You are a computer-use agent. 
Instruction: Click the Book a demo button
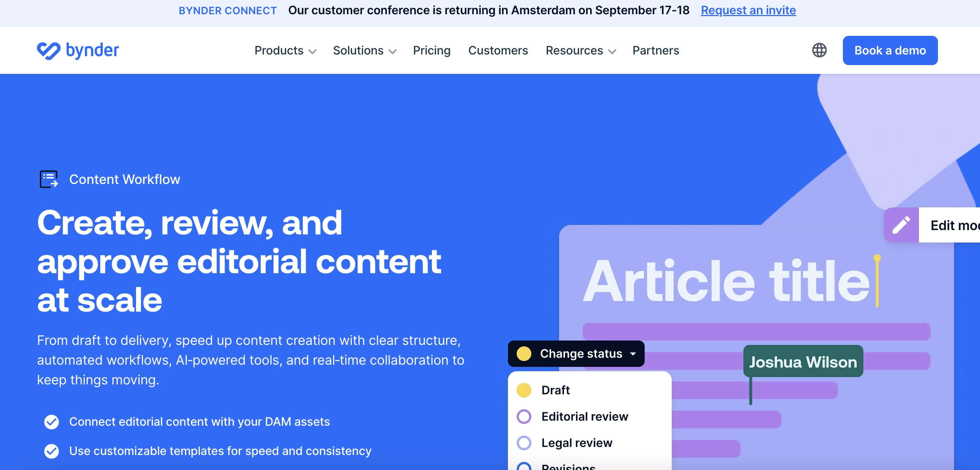(890, 50)
